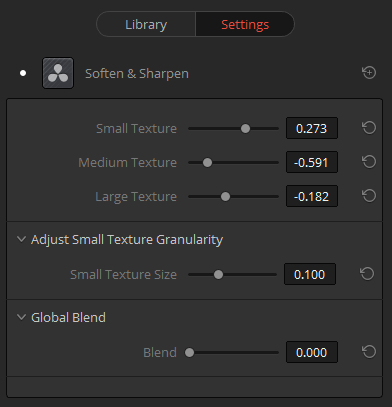Click the Medium Texture slider handle
The image size is (392, 407).
(207, 162)
